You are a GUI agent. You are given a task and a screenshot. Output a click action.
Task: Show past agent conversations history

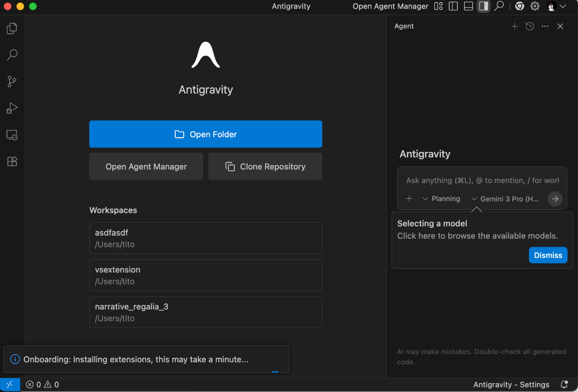click(530, 26)
